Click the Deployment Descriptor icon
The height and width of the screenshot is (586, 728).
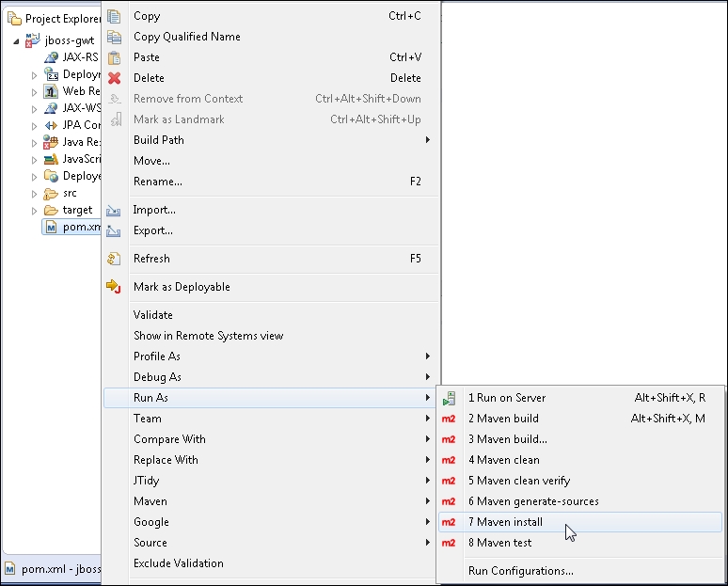click(x=51, y=73)
